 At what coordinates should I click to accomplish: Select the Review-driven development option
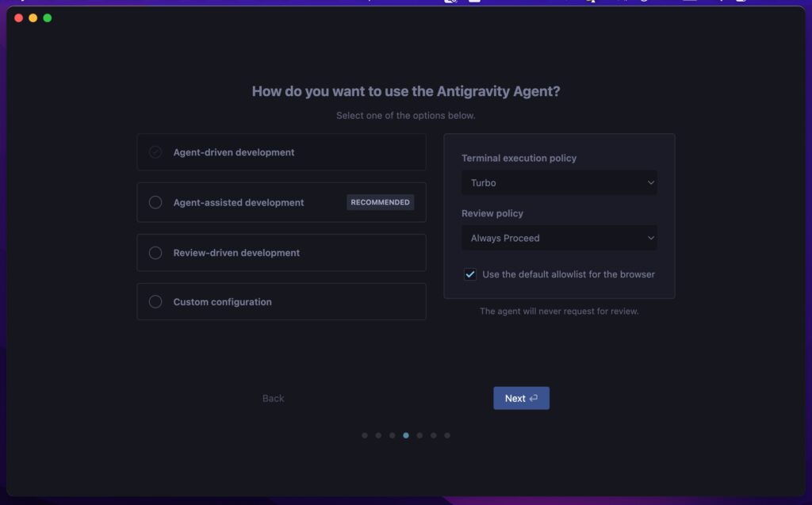(x=155, y=253)
